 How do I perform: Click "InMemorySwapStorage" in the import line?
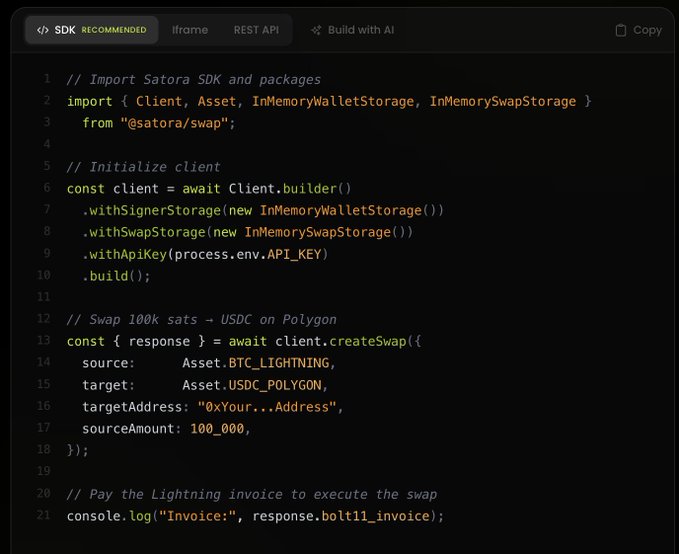coord(503,101)
